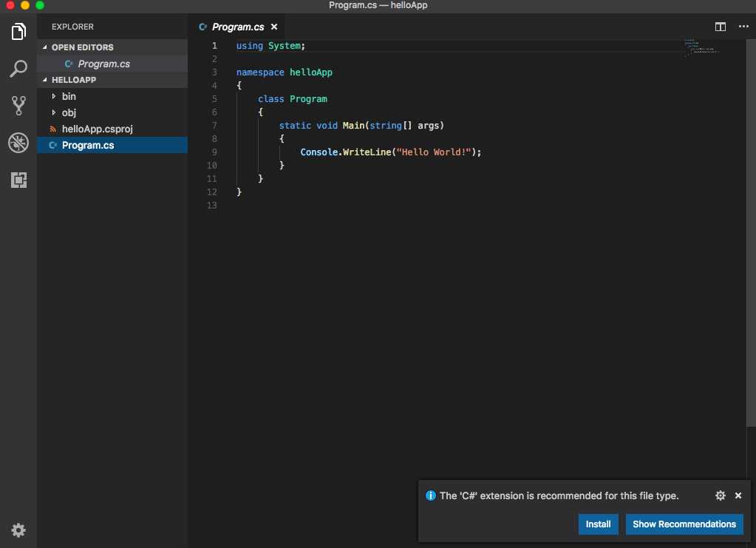Click the Program.cs icon in Open Editors

coord(69,64)
